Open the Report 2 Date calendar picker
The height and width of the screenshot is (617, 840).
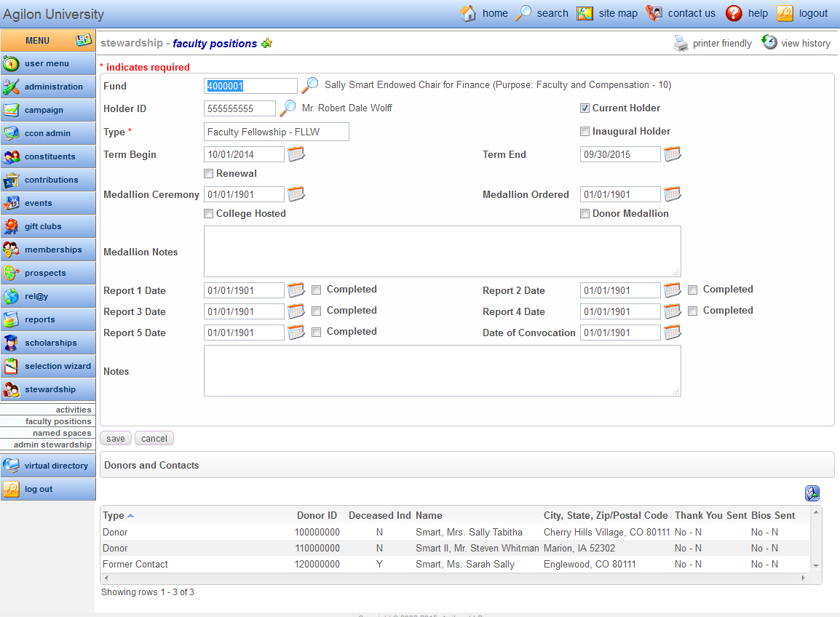(673, 290)
